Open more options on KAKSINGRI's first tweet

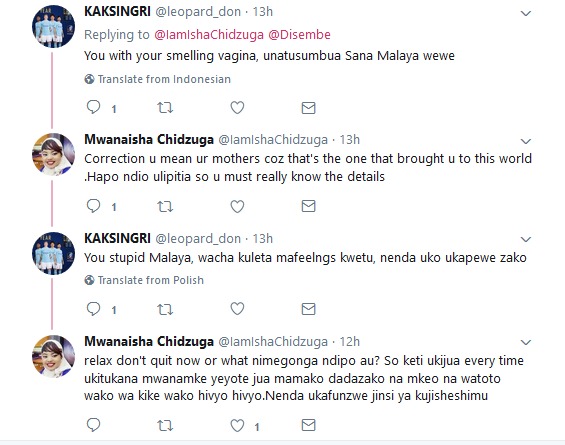pos(526,14)
